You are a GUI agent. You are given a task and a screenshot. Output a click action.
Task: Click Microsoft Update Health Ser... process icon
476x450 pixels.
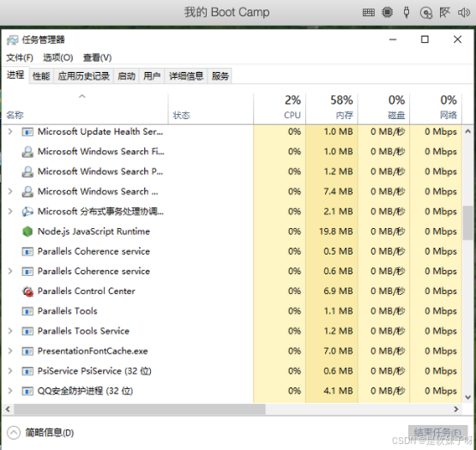tap(27, 132)
